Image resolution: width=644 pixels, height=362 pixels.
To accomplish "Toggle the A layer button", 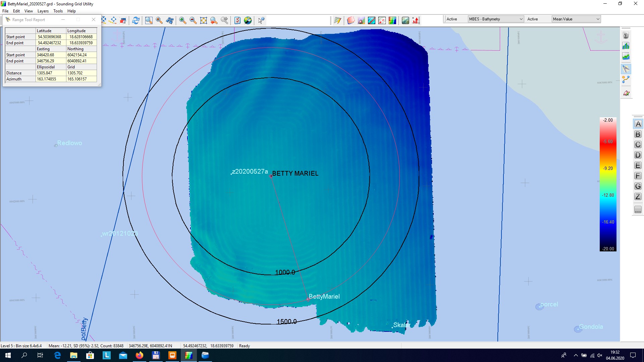I will (x=638, y=124).
